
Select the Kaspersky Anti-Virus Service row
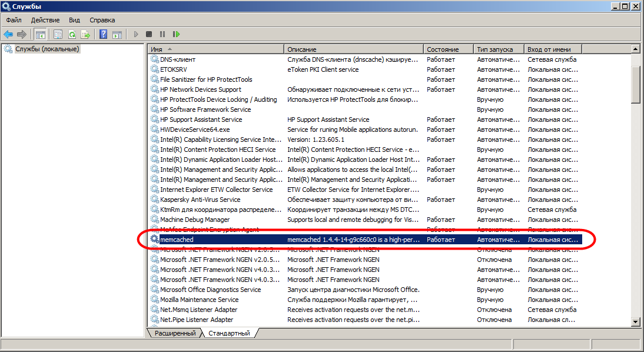[200, 200]
